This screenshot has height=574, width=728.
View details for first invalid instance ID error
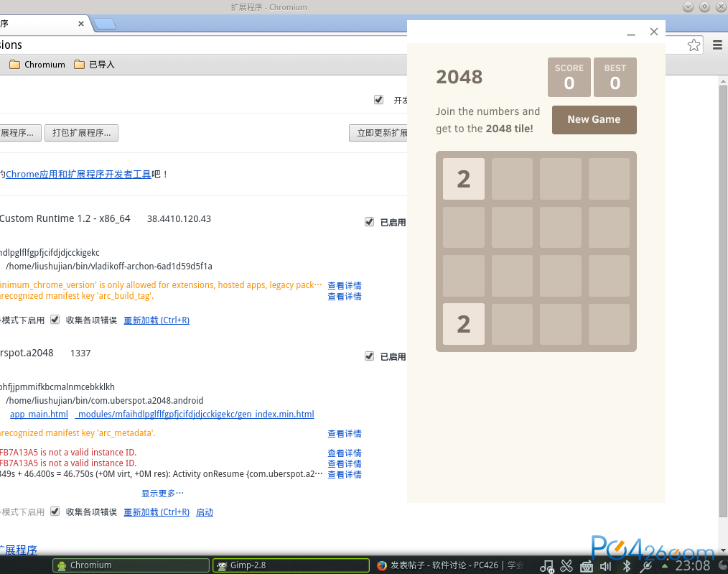pos(345,453)
